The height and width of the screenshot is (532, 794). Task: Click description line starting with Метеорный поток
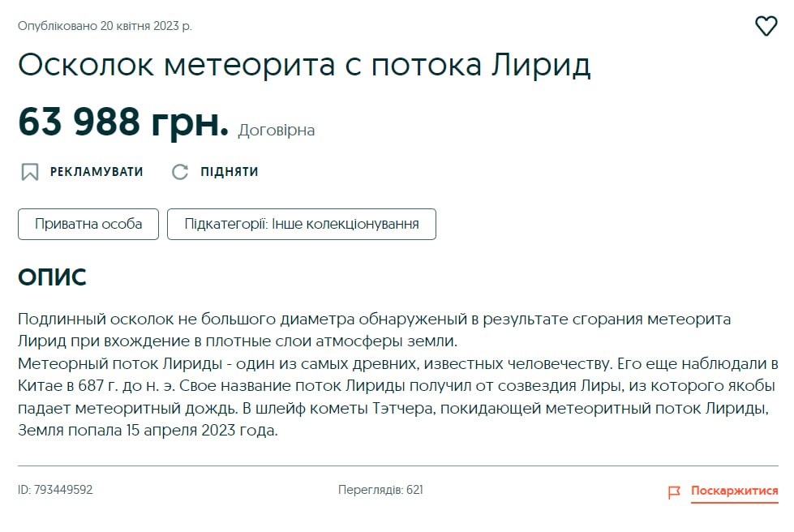point(397,362)
